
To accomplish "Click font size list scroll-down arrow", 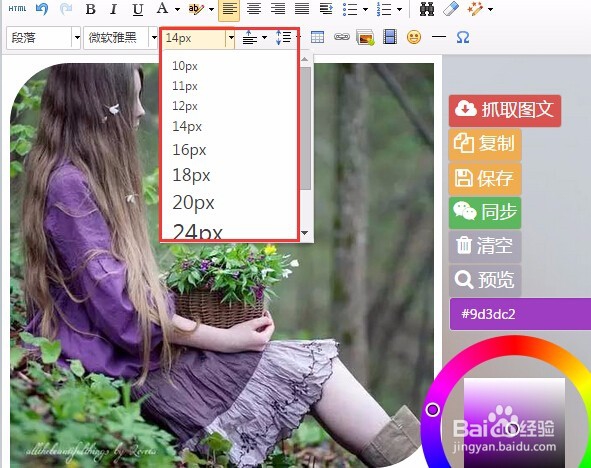I will [x=305, y=233].
